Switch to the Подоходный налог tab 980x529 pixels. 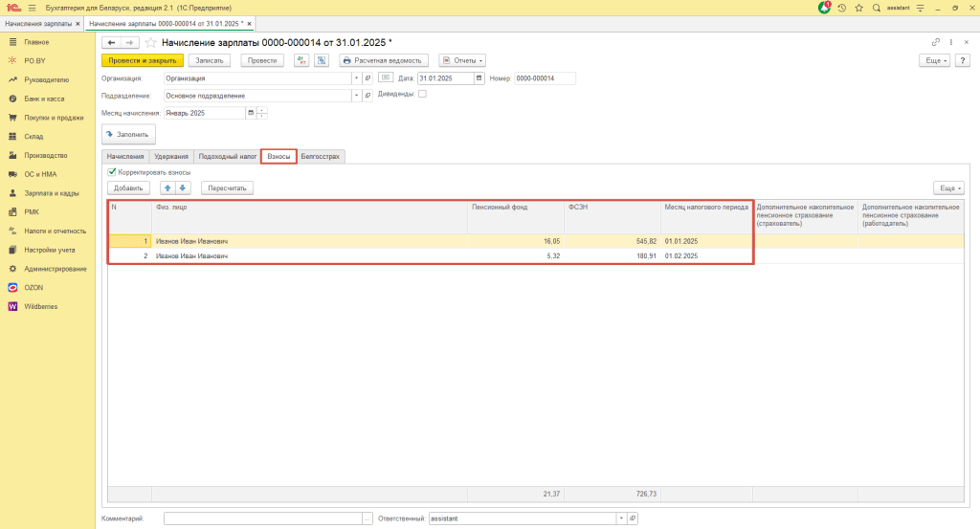(x=228, y=156)
